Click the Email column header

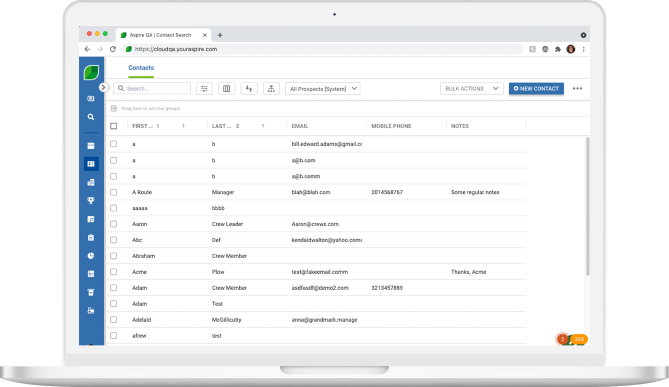coord(300,126)
